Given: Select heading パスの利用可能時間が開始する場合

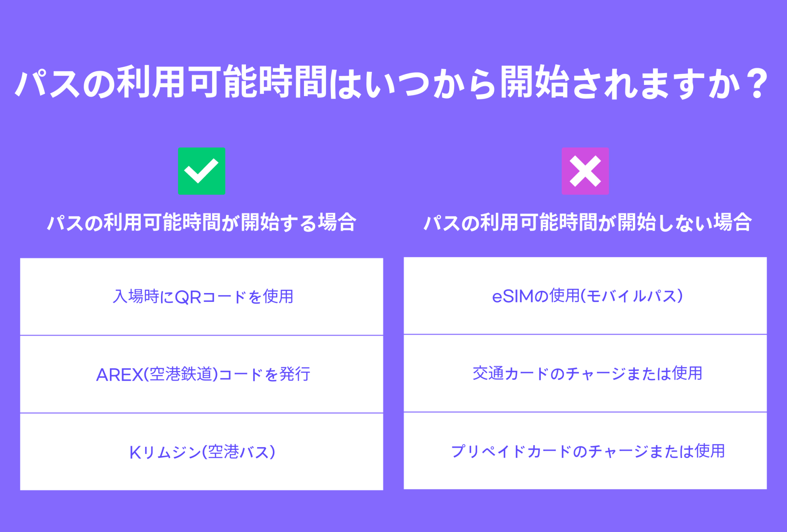Looking at the screenshot, I should [x=201, y=222].
